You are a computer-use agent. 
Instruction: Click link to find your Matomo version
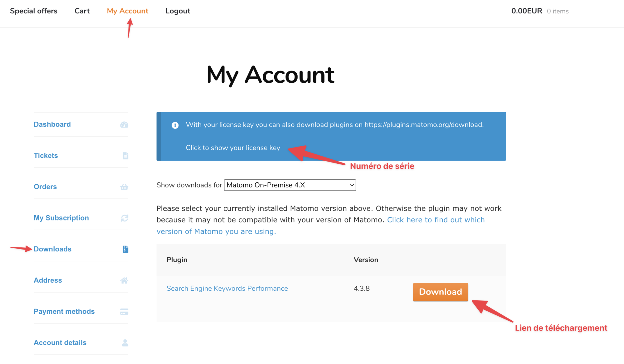pyautogui.click(x=436, y=220)
